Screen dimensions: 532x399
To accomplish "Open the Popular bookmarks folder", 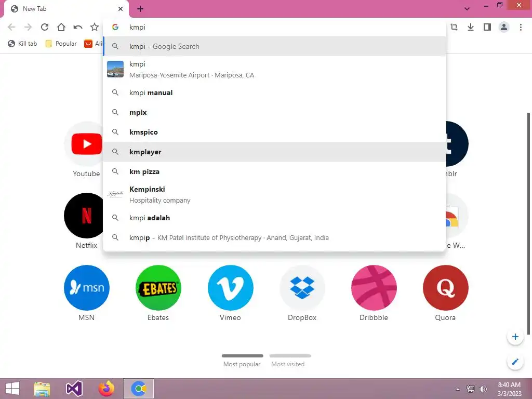I will pyautogui.click(x=61, y=44).
